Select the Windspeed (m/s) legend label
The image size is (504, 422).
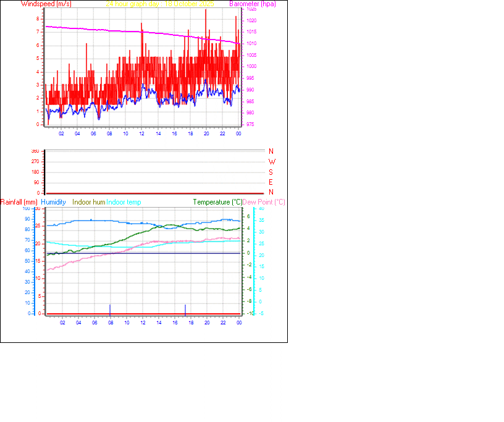pos(46,4)
